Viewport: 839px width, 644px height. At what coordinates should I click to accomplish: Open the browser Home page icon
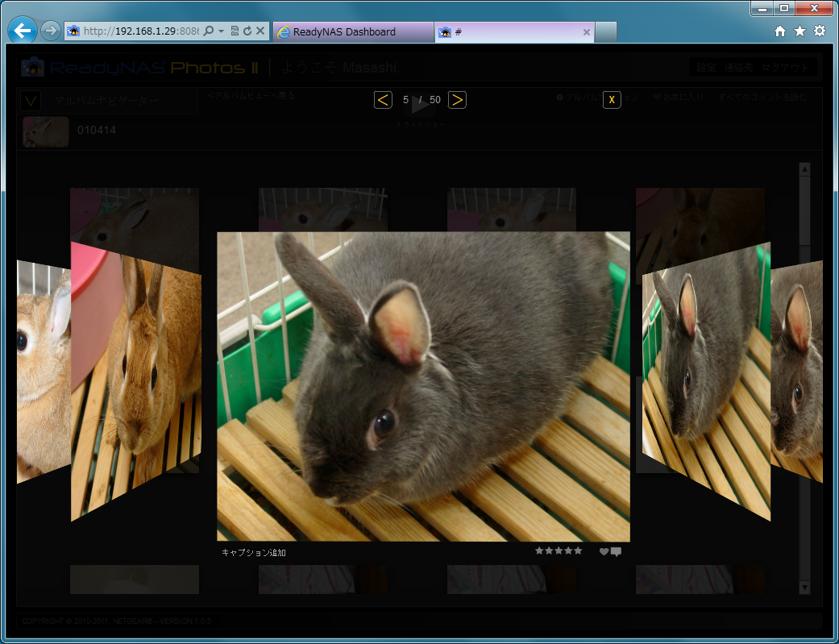[779, 31]
